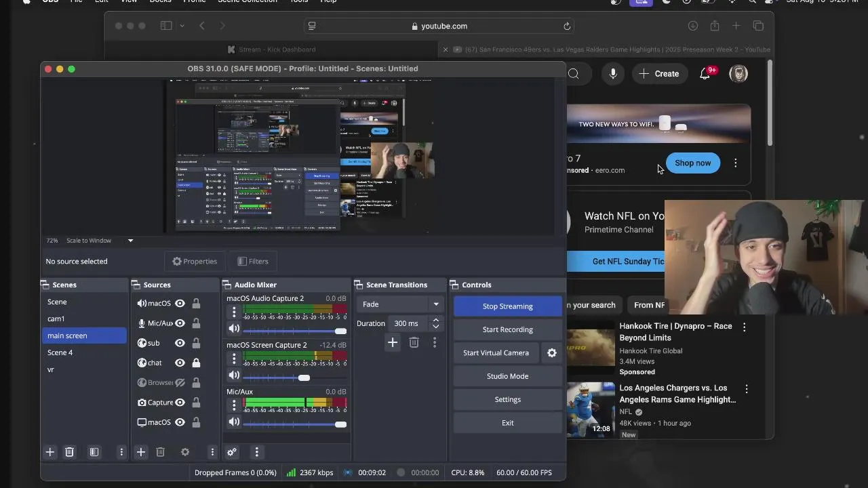Click Stop Streaming button
This screenshot has height=488, width=868.
pos(507,306)
